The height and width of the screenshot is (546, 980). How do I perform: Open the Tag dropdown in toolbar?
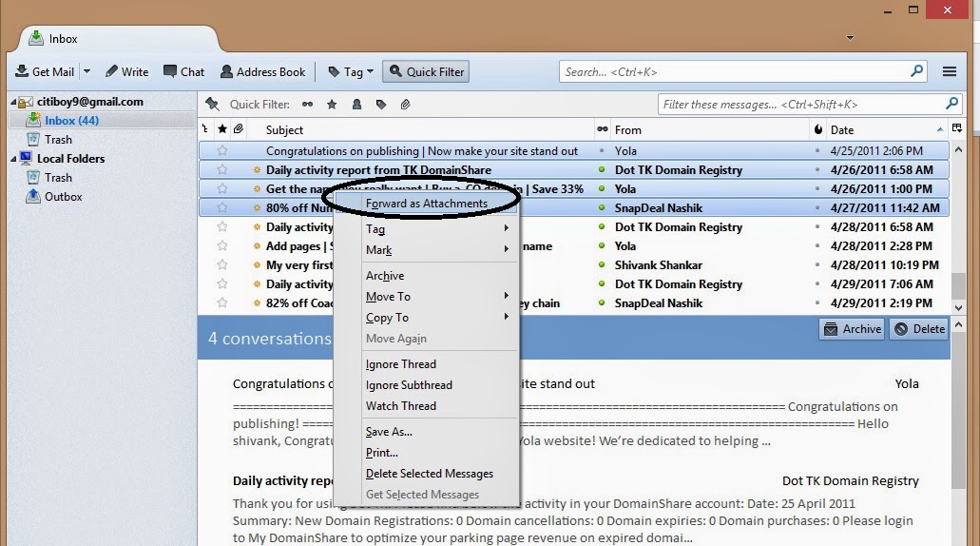click(x=351, y=72)
